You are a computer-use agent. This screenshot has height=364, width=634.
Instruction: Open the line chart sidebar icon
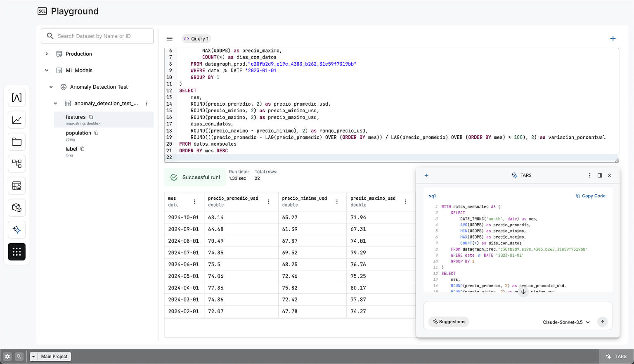17,120
